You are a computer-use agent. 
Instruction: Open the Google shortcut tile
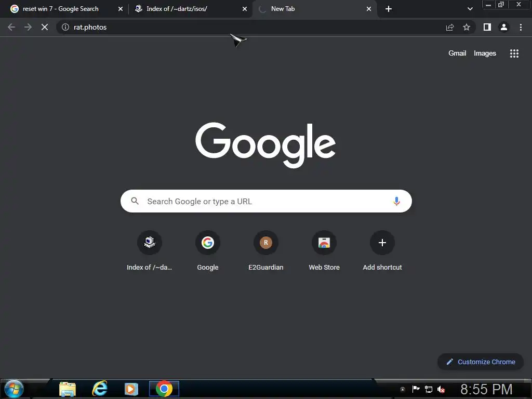[x=208, y=251]
